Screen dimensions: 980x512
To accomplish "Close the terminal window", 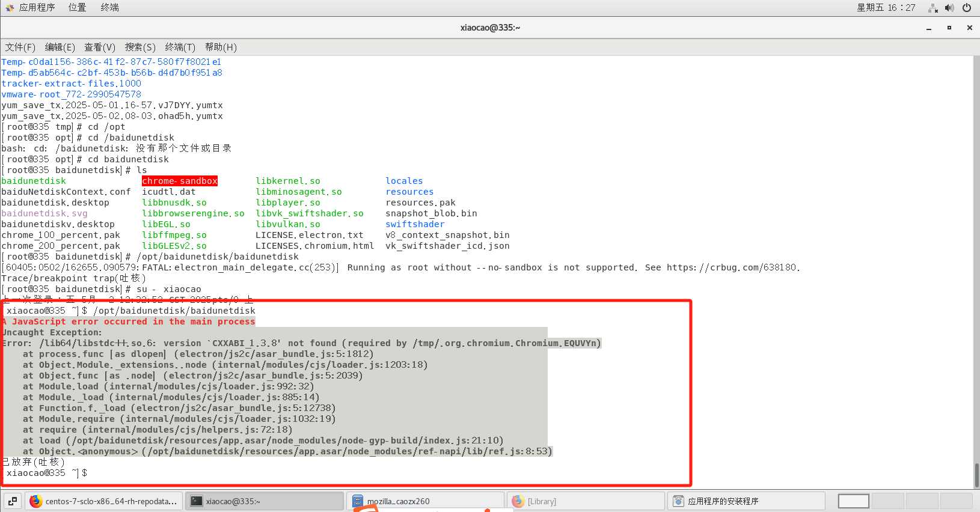I will (969, 28).
